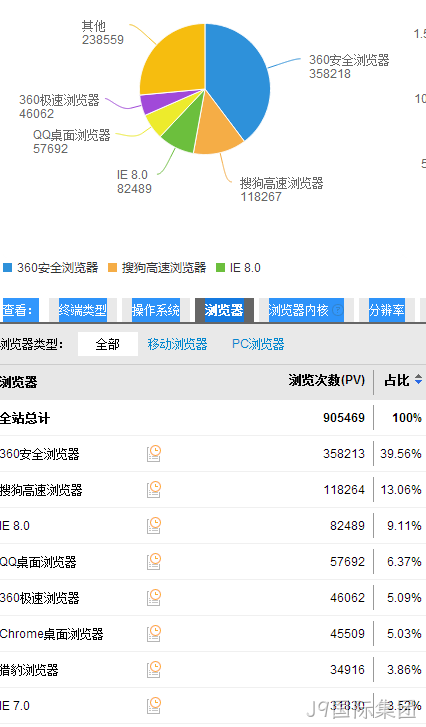Switch to 终端类型 tab
The width and height of the screenshot is (426, 727).
pos(83,310)
